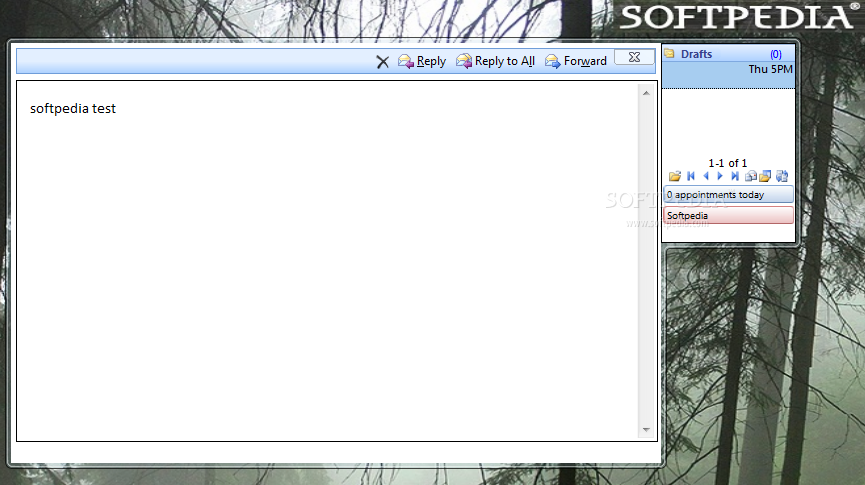Click the Drafts folder envelope icon

coord(670,54)
